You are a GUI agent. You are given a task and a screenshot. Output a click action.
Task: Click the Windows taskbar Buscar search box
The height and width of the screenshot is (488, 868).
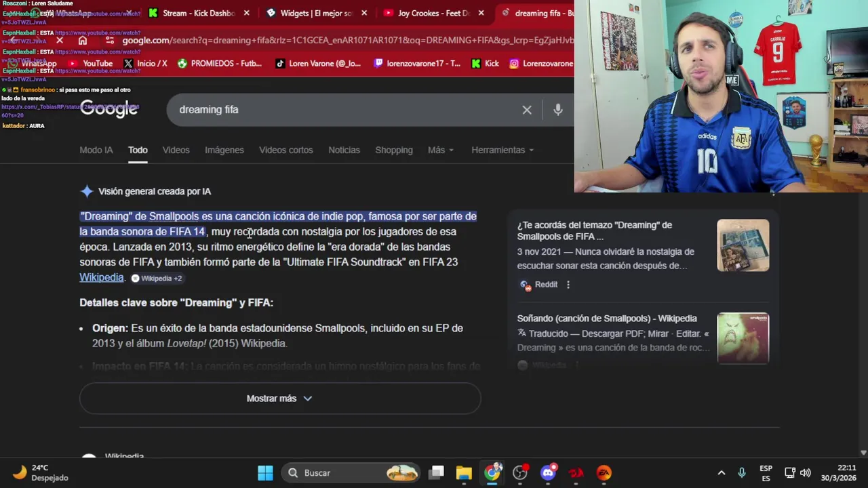pos(351,472)
